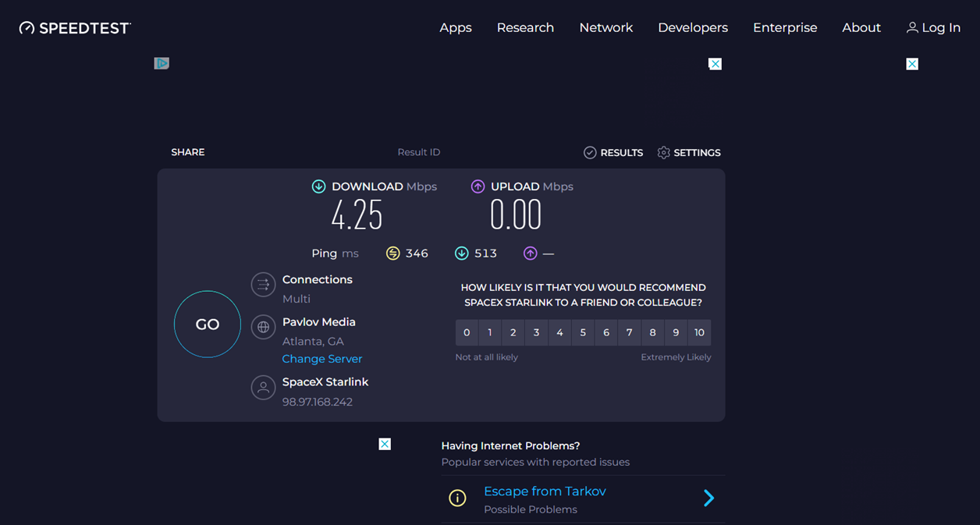Expand Escape from Tarkov with the chevron

tap(708, 498)
